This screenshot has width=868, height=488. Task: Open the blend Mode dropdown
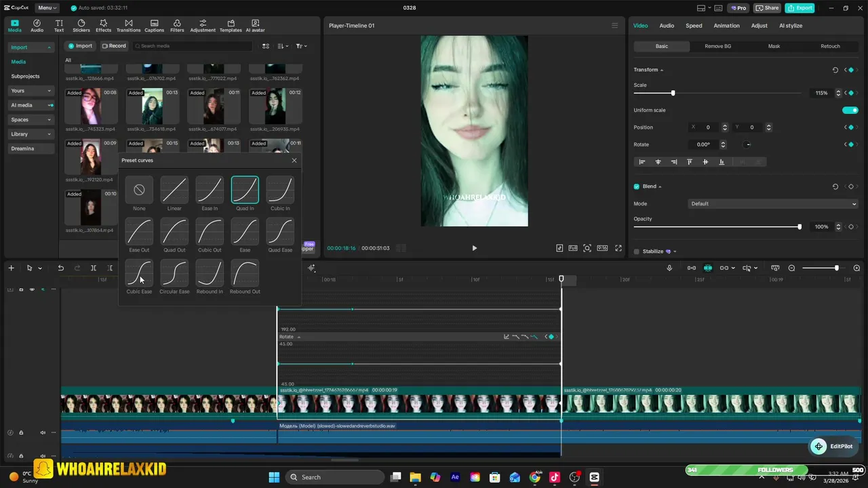tap(773, 204)
